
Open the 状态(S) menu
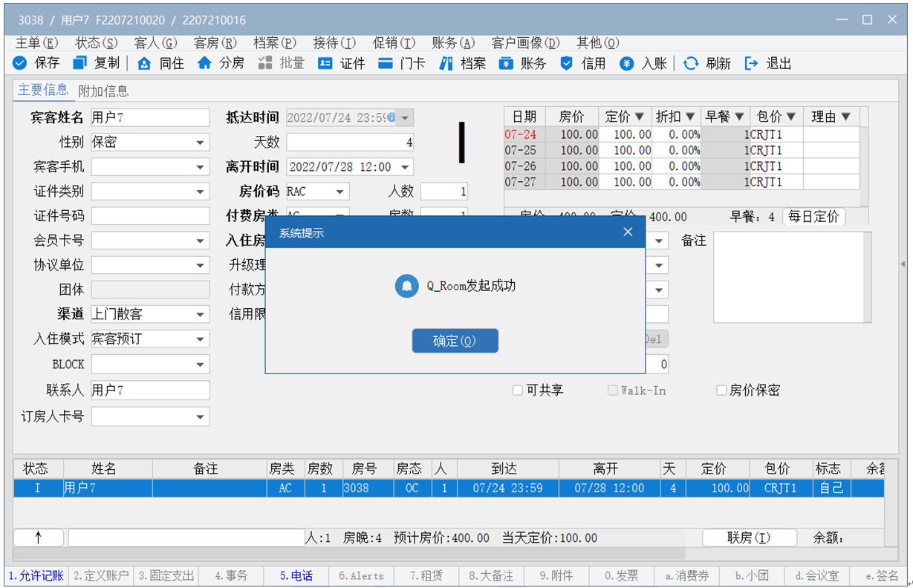tap(97, 43)
